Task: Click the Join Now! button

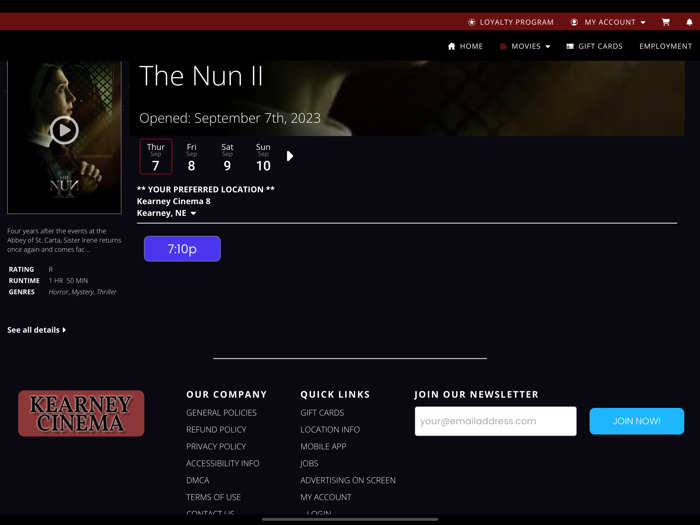Action: [x=637, y=421]
